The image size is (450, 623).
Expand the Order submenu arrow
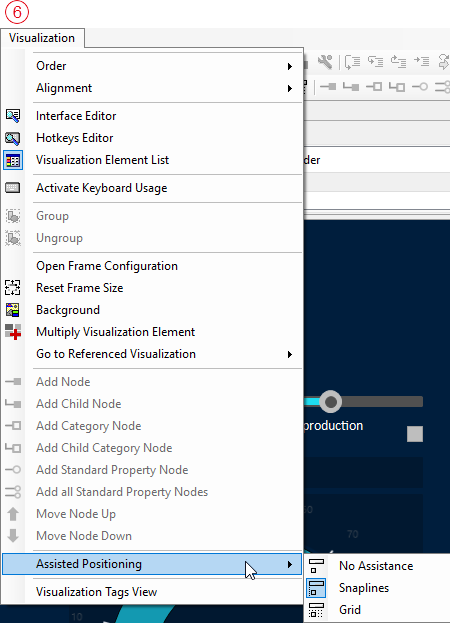coord(290,66)
